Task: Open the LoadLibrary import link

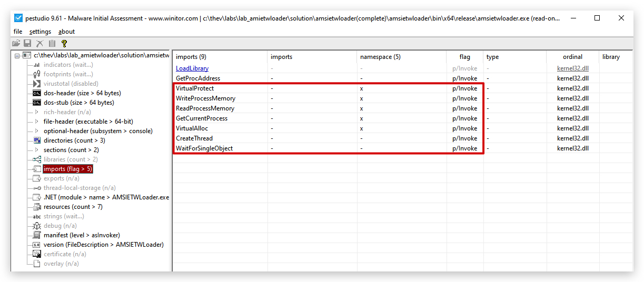Action: 192,68
